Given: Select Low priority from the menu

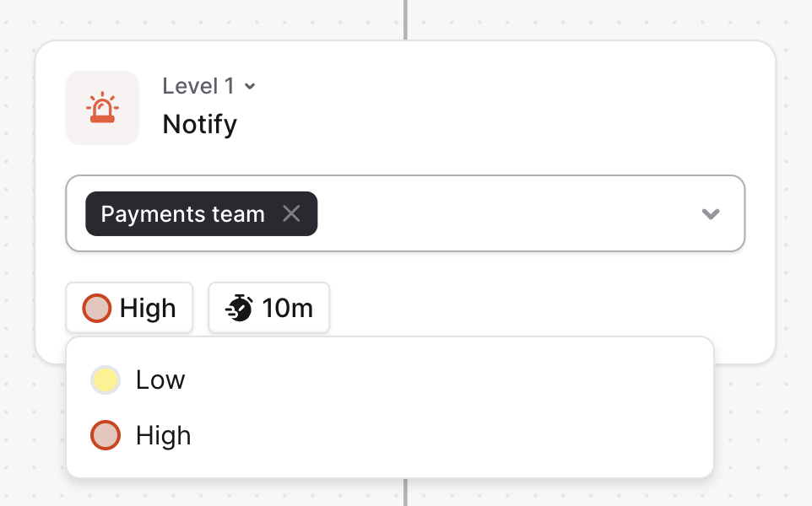Looking at the screenshot, I should click(x=160, y=380).
